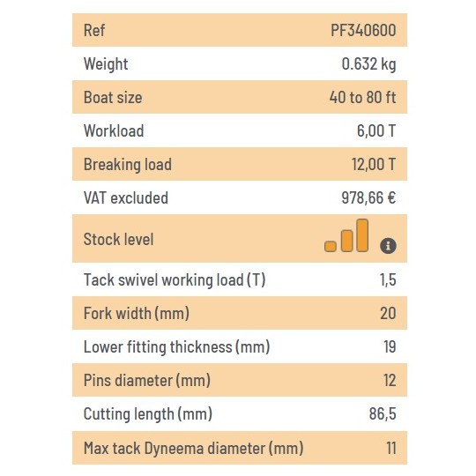Viewport: 476px width, 476px height.
Task: Click Max tack Dyneema diameter label
Action: pos(194,448)
